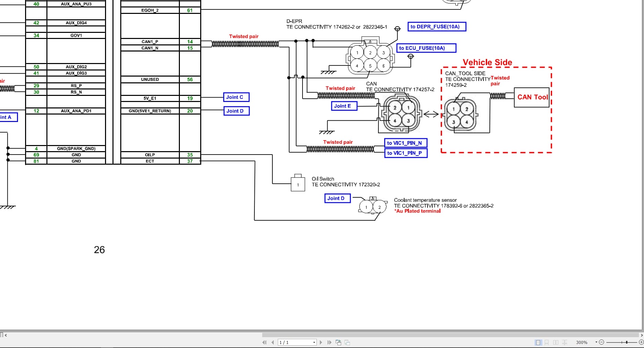This screenshot has width=644, height=348.
Task: Click the ECT signal cell
Action: click(x=150, y=161)
